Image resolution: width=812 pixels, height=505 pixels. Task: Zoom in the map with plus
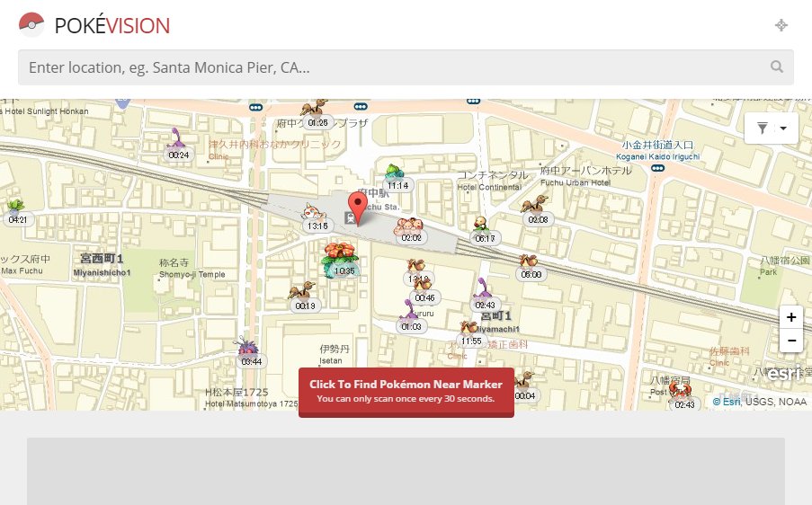(x=790, y=316)
